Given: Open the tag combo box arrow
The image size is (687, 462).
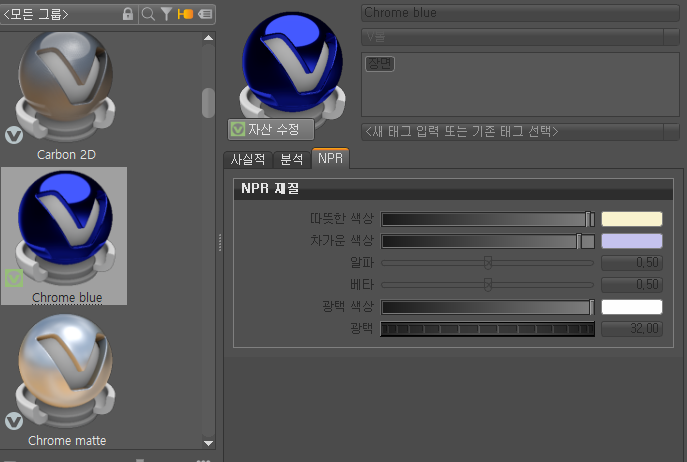Looking at the screenshot, I should click(x=672, y=131).
